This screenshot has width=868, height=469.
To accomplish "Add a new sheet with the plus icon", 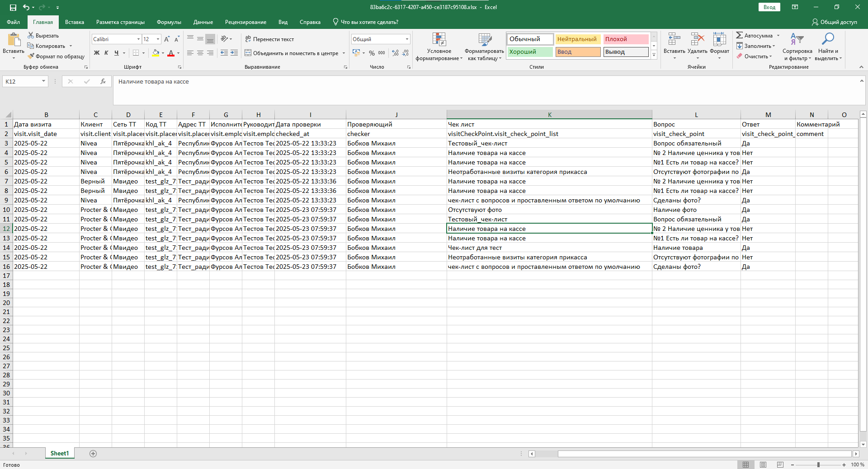I will tap(93, 454).
